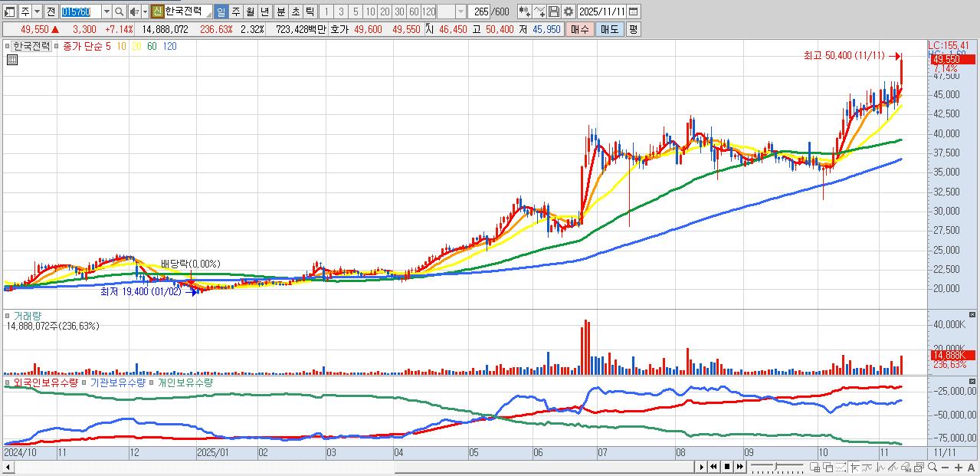Click the overlapping windows icon
This screenshot has height=476, width=980.
tap(828, 468)
